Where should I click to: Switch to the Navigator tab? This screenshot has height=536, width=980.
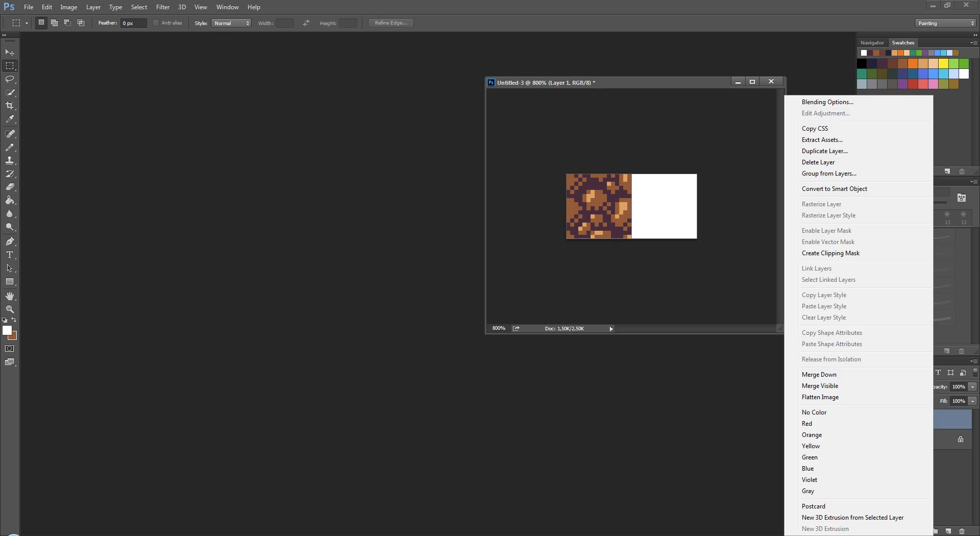coord(872,43)
